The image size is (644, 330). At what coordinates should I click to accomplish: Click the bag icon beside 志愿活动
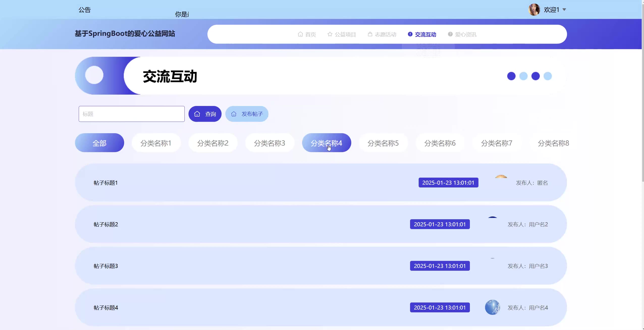(370, 34)
